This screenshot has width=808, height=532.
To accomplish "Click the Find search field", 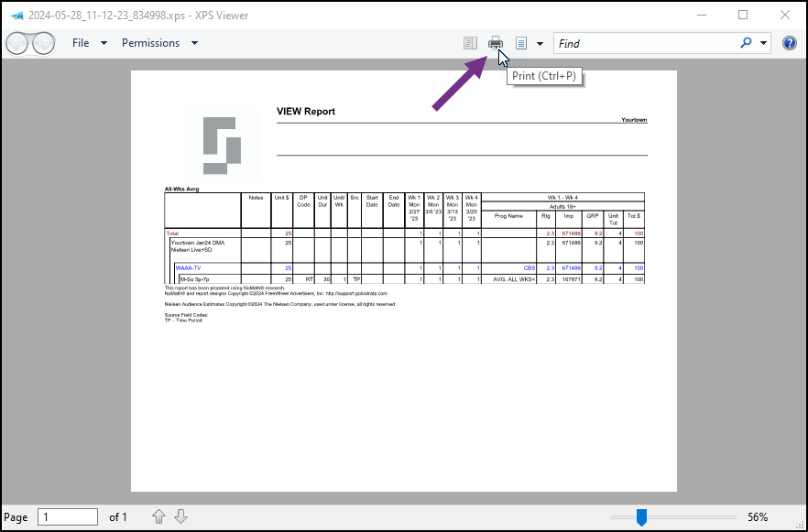I will coord(646,43).
